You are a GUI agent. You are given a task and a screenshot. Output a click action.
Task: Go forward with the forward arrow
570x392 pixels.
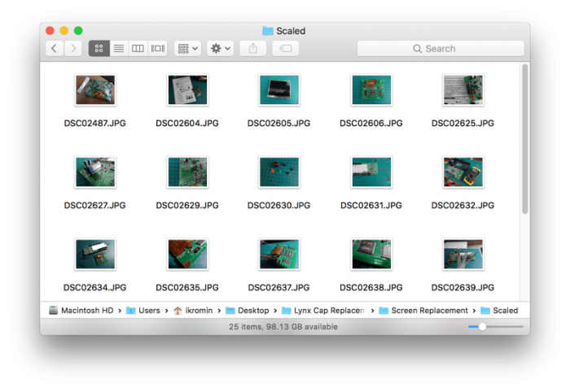(x=73, y=48)
